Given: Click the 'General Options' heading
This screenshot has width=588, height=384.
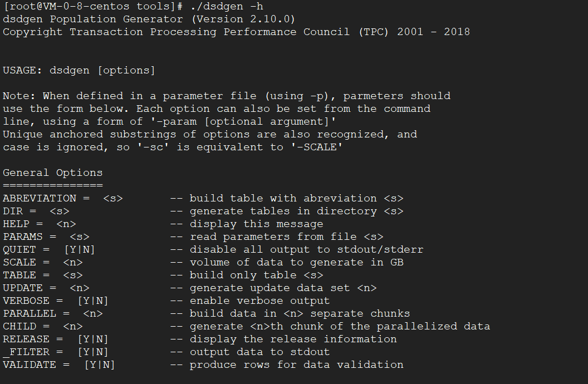Looking at the screenshot, I should point(53,173).
